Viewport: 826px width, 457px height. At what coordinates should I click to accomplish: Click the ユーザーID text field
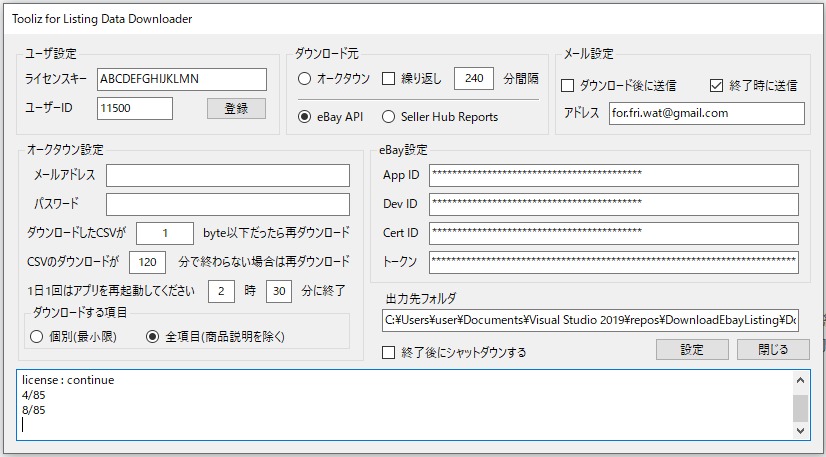[x=135, y=108]
